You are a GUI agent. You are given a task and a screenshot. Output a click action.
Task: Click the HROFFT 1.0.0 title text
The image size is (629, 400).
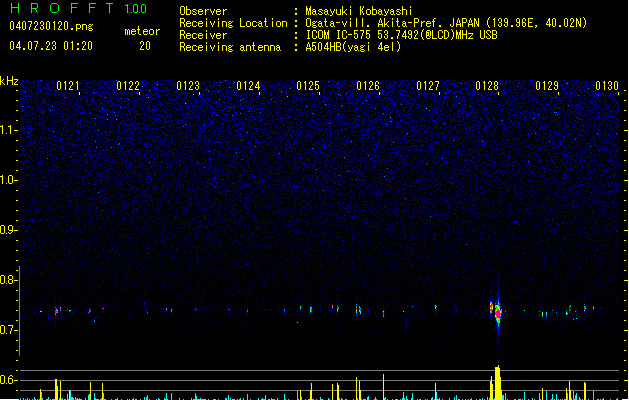tap(78, 8)
